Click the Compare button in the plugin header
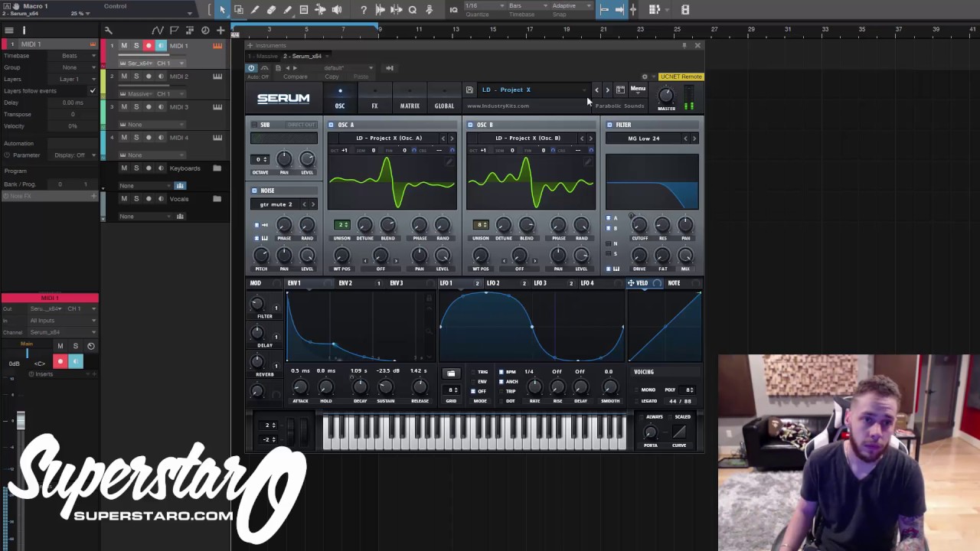This screenshot has height=551, width=980. pos(296,77)
